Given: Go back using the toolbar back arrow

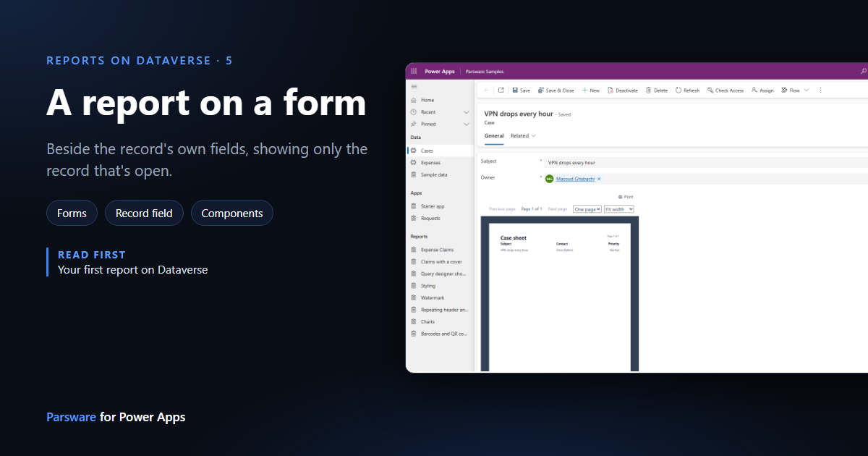Looking at the screenshot, I should point(487,90).
